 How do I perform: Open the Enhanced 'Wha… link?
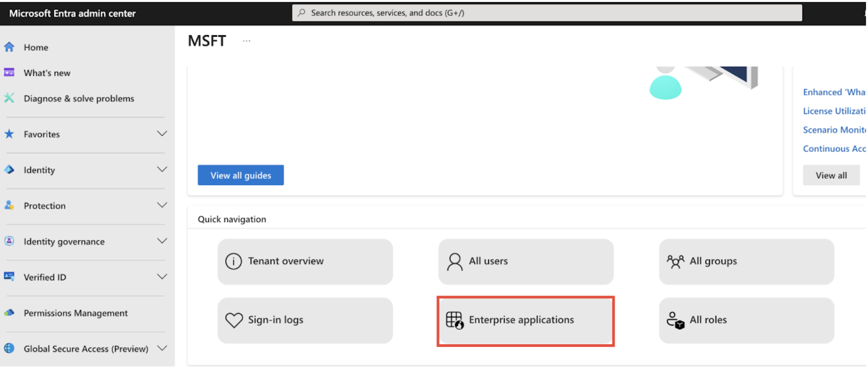(x=834, y=92)
